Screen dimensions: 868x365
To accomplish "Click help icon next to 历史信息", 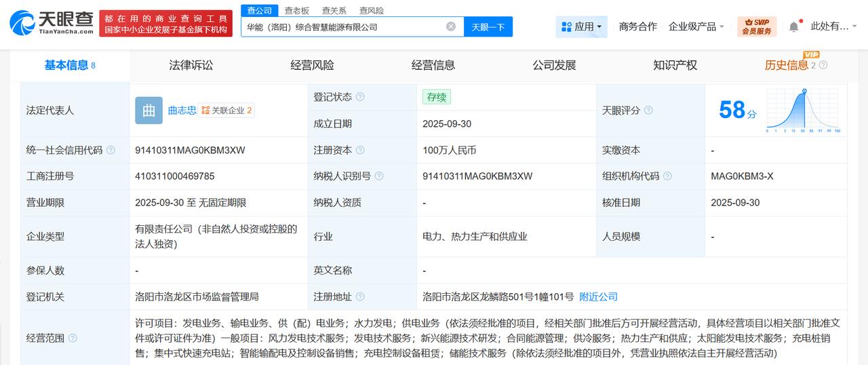I will point(823,65).
